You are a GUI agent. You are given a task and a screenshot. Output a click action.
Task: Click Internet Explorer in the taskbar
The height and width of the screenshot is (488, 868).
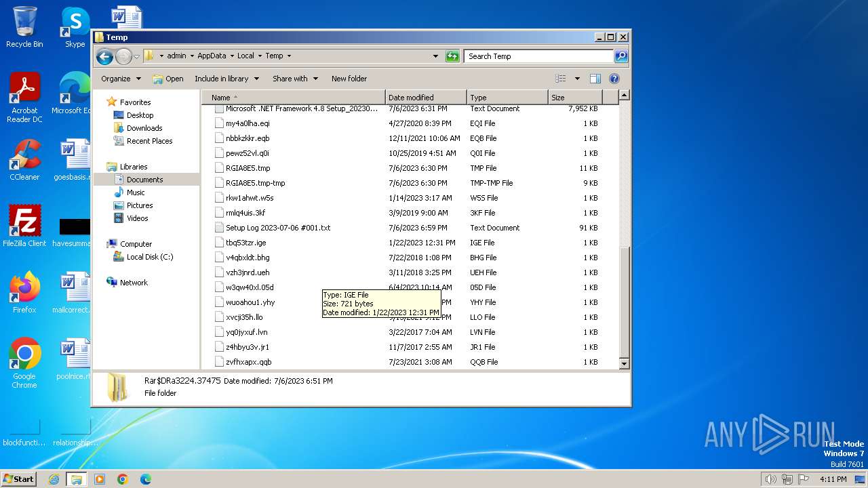pyautogui.click(x=54, y=479)
